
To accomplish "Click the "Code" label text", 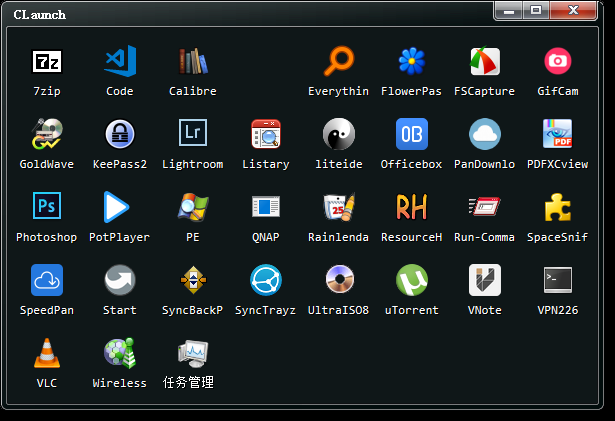I will [120, 91].
